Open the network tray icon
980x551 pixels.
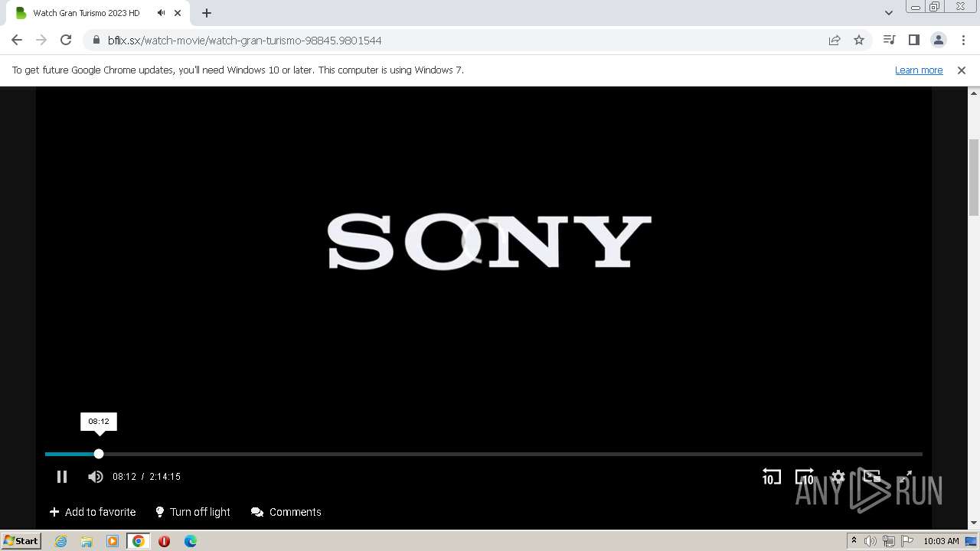[x=889, y=541]
